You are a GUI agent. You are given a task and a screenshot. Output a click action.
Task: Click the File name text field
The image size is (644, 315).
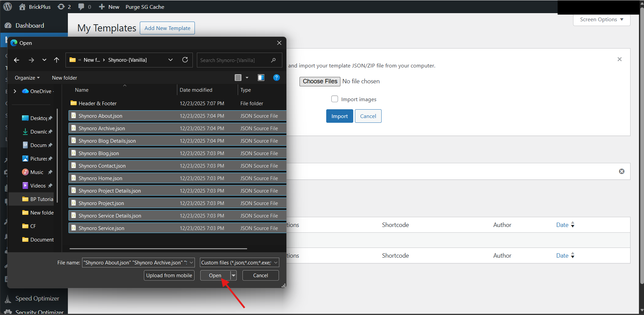click(x=135, y=263)
